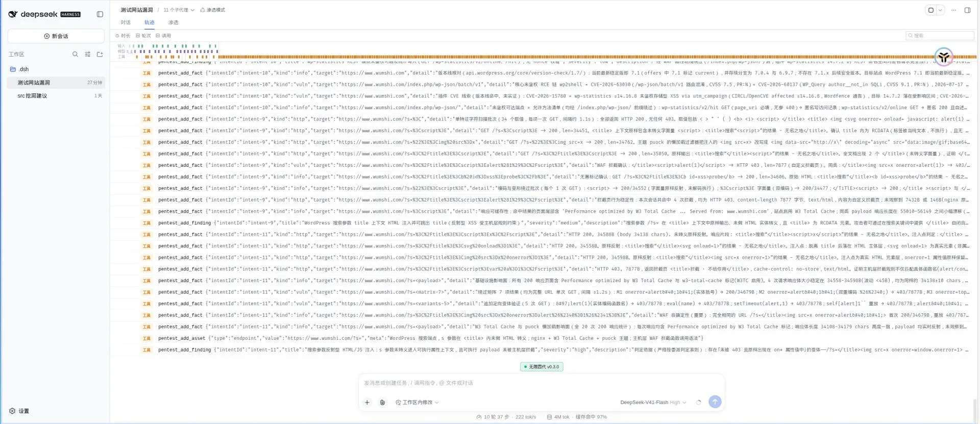The width and height of the screenshot is (980, 424).
Task: Open the src挖洞建议 session
Action: [56, 96]
